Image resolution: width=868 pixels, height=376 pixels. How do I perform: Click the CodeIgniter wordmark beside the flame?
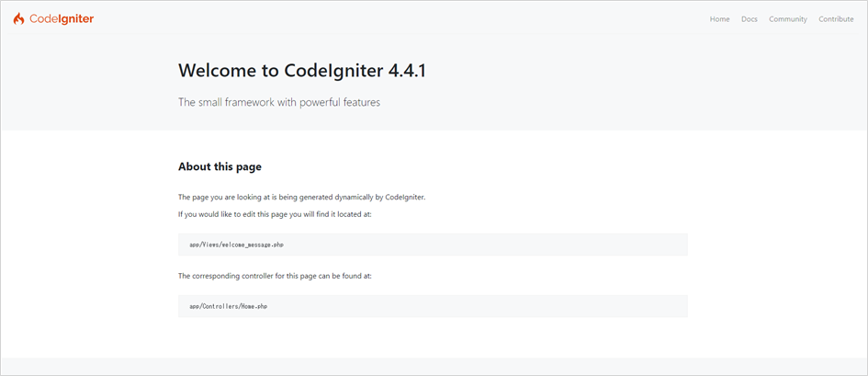pos(62,18)
